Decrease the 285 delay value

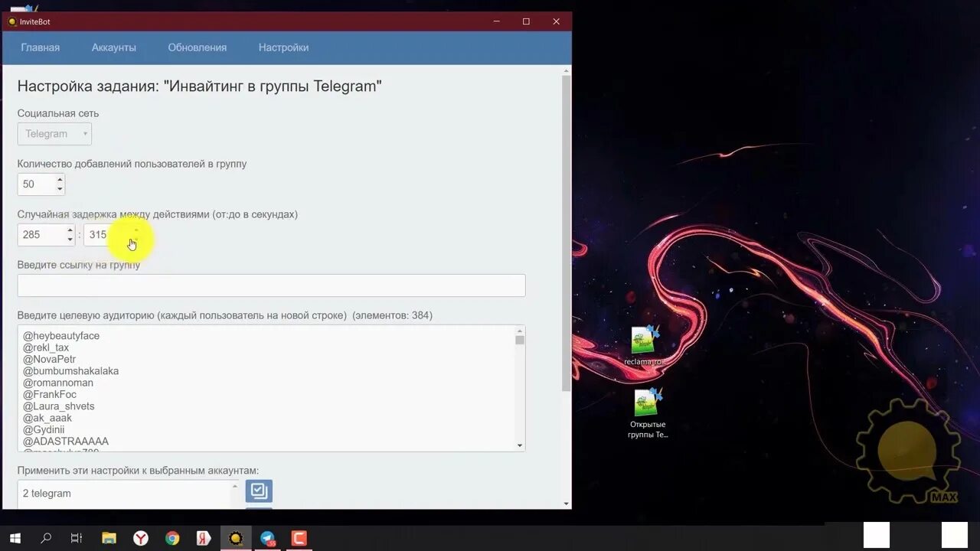pos(70,240)
